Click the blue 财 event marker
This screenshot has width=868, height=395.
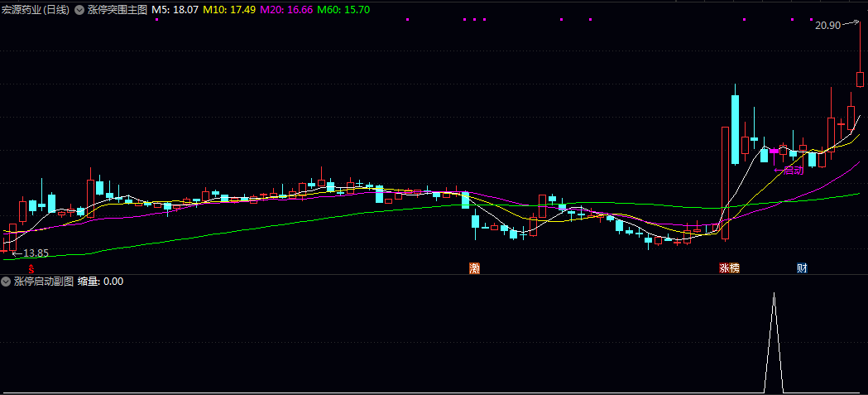pos(802,268)
